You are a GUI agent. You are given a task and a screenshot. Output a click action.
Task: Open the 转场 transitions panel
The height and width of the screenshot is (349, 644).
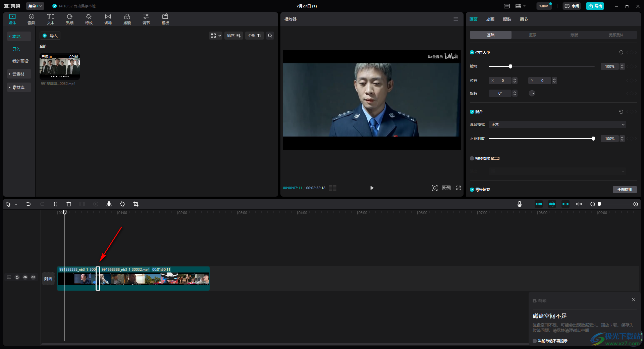click(108, 19)
